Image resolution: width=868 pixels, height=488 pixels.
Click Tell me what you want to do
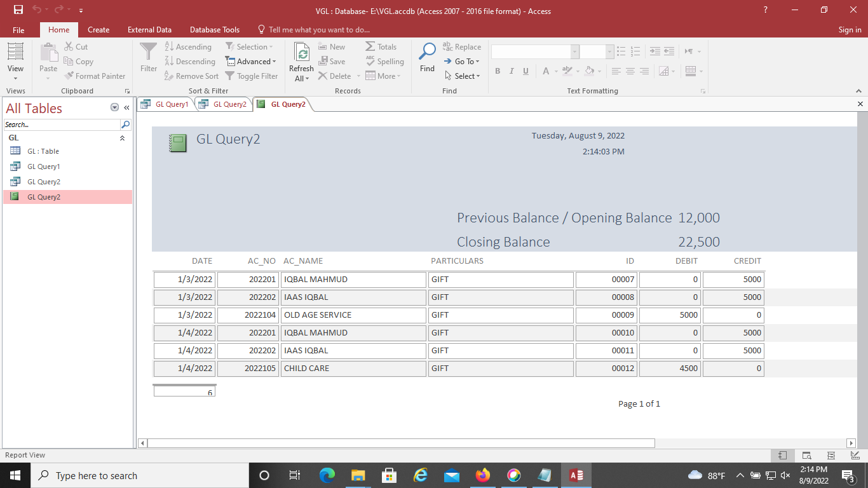click(x=314, y=30)
